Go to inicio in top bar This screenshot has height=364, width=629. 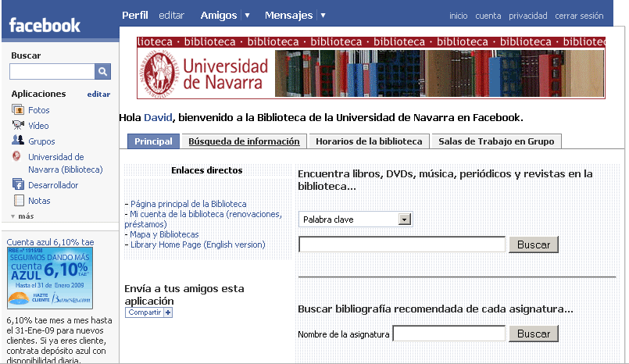pyautogui.click(x=458, y=16)
